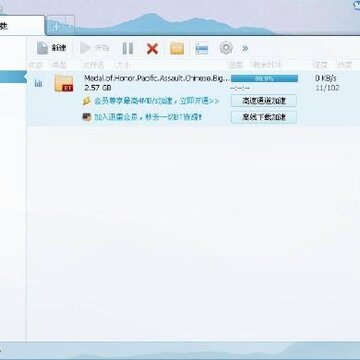The height and width of the screenshot is (360, 360).
Task: Click the 文件名 column header
Action: point(94,65)
